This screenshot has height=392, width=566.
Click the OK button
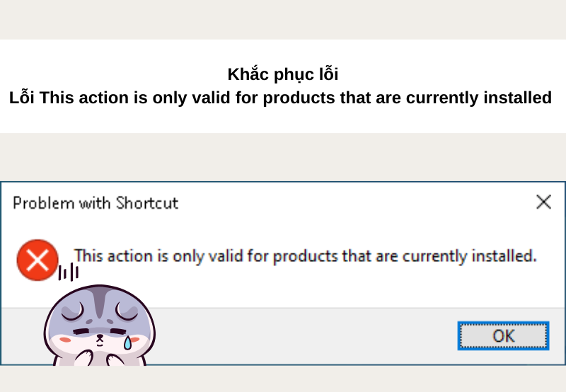point(503,335)
